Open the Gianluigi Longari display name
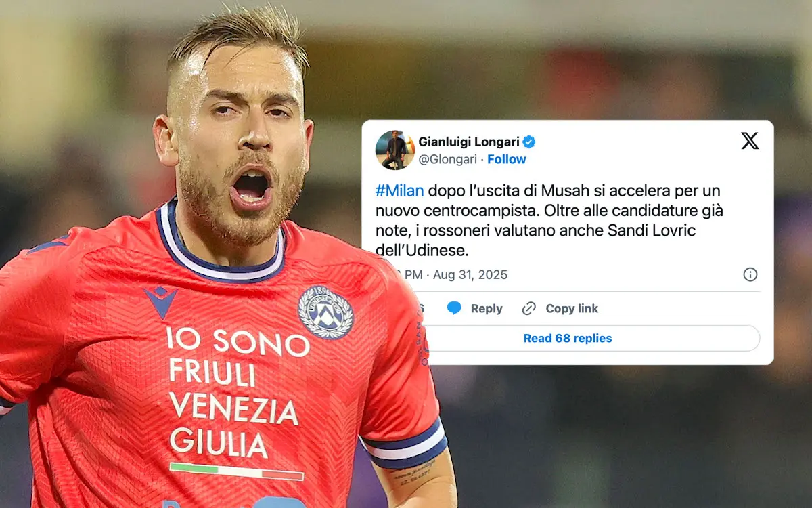Image resolution: width=812 pixels, height=508 pixels. pyautogui.click(x=469, y=142)
